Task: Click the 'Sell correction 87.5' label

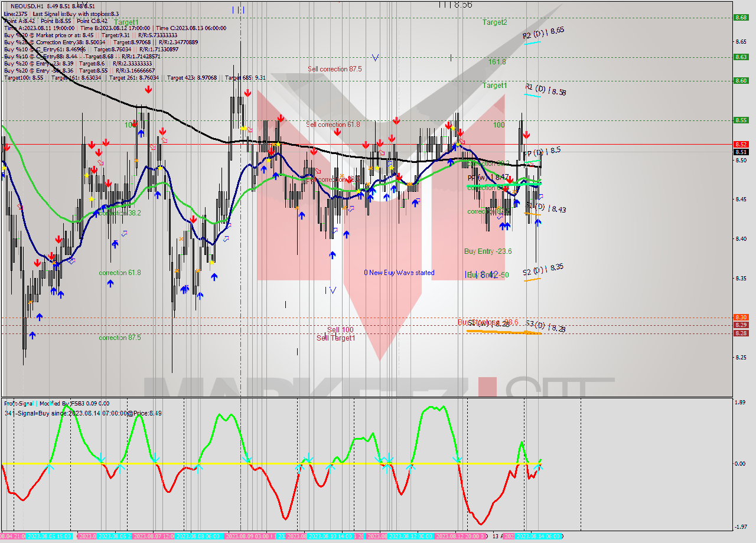Action: 334,69
